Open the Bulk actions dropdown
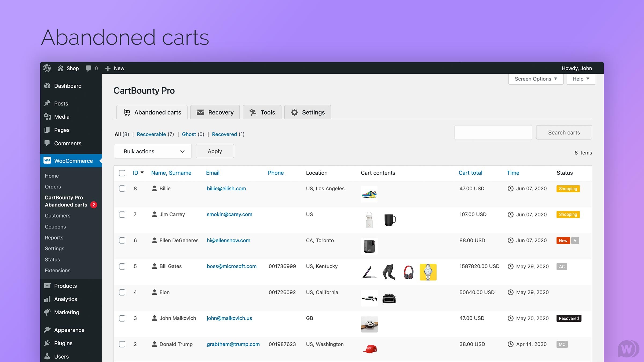This screenshot has height=362, width=644. click(153, 151)
